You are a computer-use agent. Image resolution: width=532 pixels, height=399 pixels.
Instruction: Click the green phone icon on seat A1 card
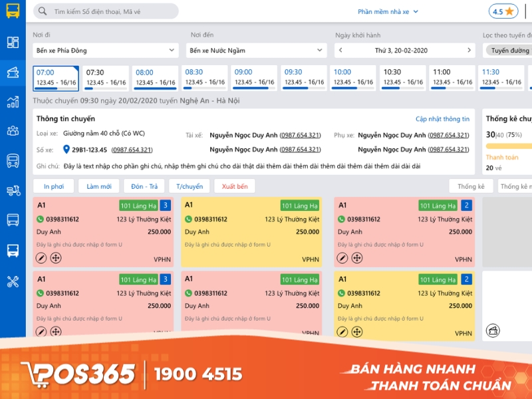[40, 217]
